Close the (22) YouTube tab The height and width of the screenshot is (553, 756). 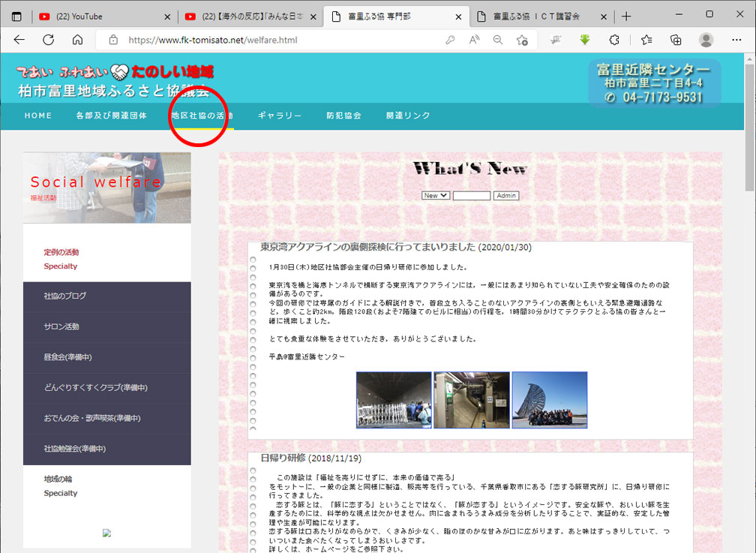click(167, 17)
